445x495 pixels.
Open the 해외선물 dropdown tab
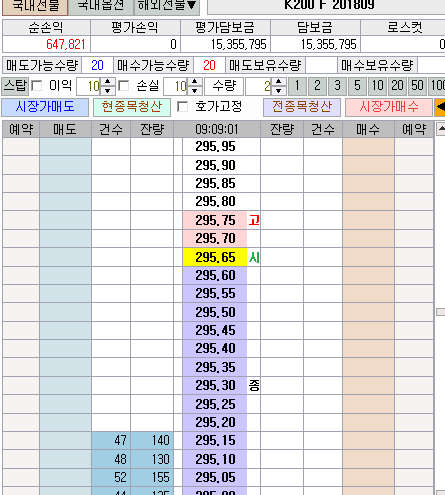coord(167,6)
